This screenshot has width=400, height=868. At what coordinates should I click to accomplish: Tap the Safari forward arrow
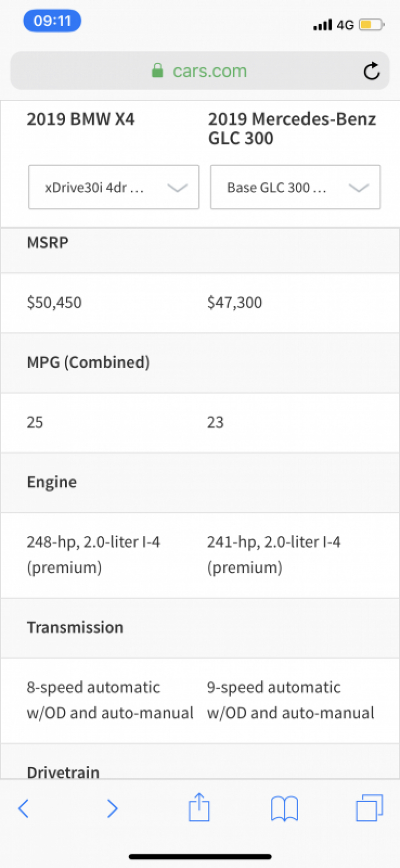coord(112,808)
